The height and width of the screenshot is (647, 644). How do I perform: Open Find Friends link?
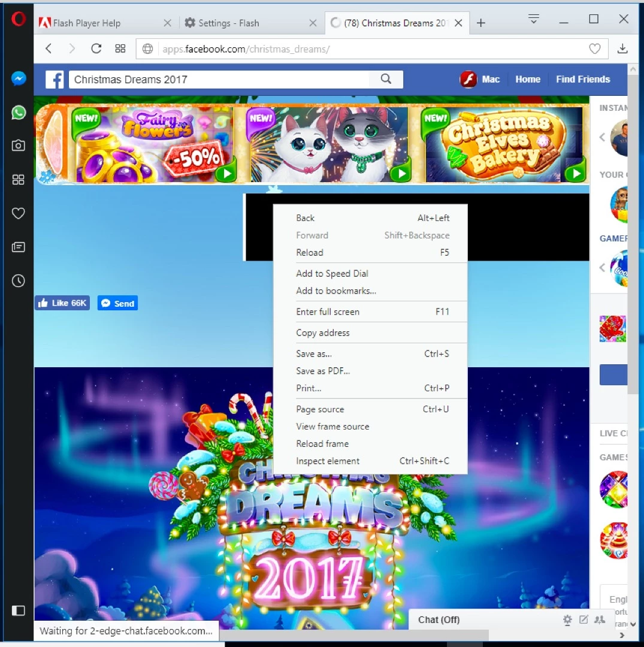pyautogui.click(x=583, y=79)
